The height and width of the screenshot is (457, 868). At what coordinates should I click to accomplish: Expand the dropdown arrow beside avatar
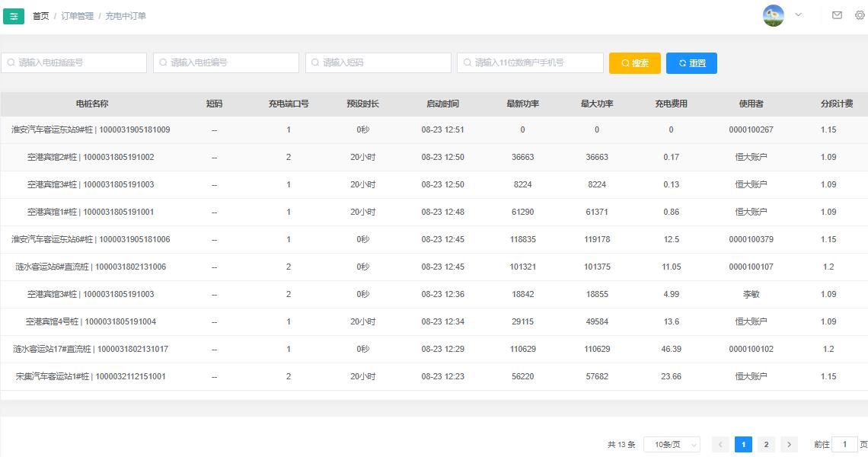(798, 15)
